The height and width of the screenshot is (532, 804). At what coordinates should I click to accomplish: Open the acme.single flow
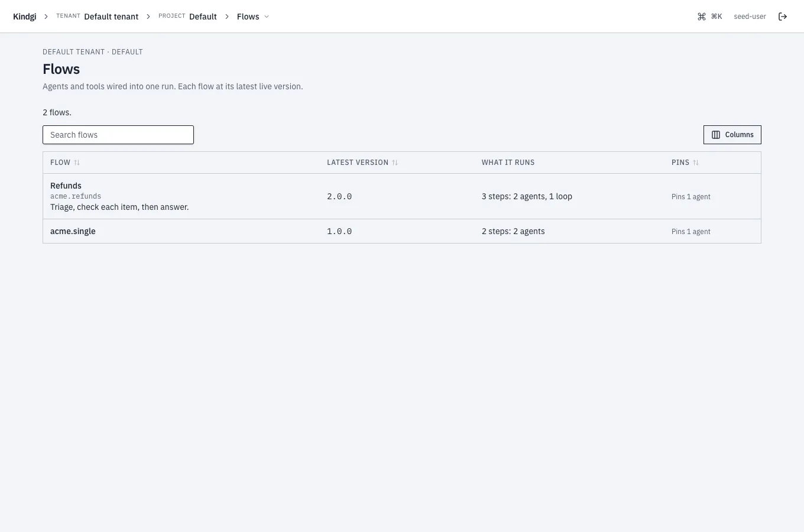(73, 231)
